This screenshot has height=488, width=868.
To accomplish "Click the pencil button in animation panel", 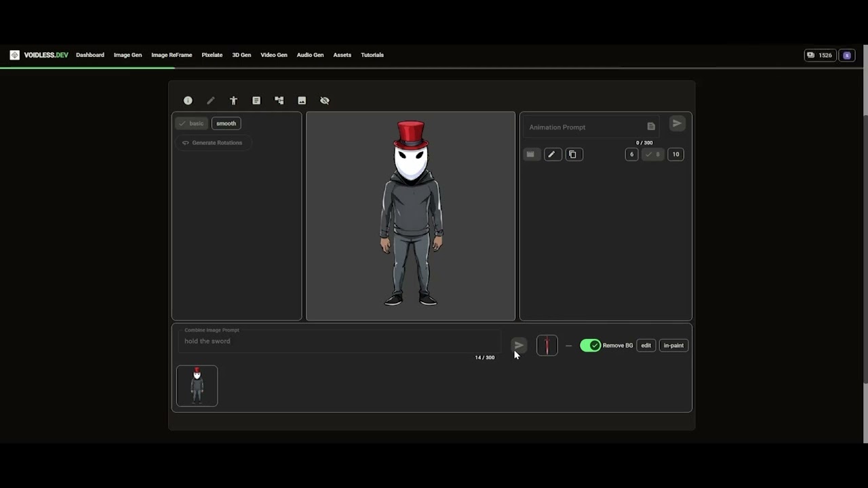I will 552,155.
